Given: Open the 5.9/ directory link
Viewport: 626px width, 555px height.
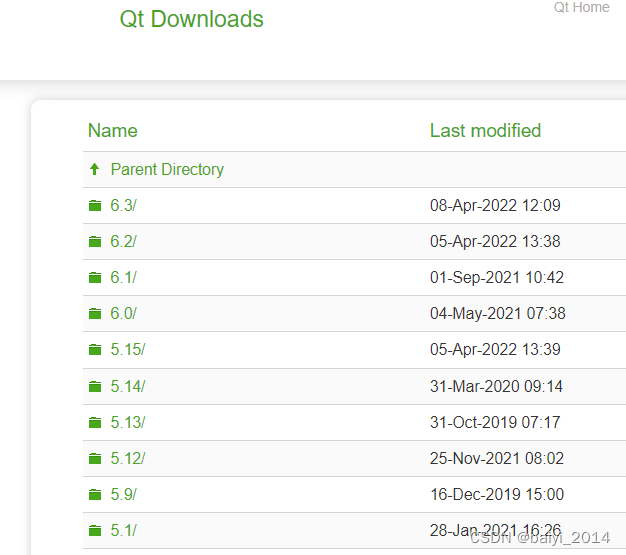Looking at the screenshot, I should pos(123,495).
